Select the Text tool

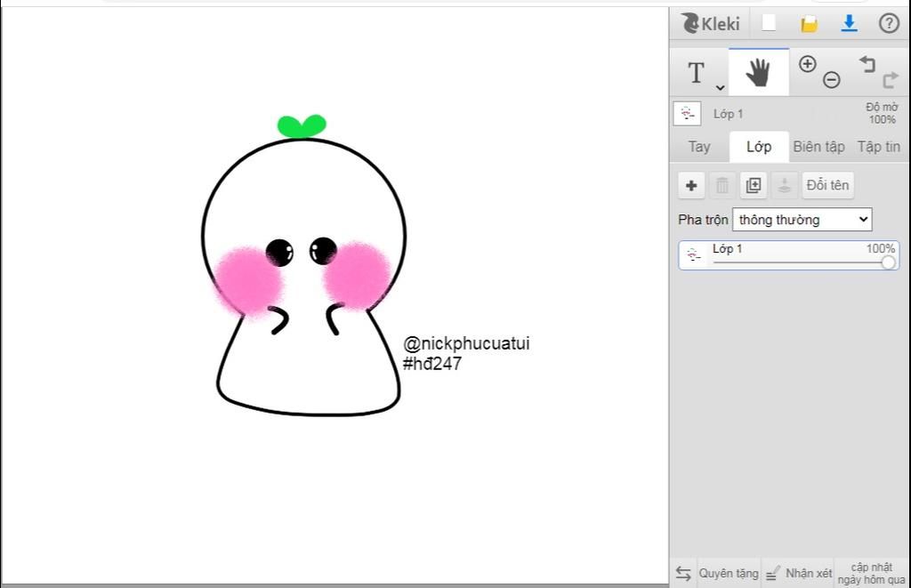pyautogui.click(x=696, y=73)
